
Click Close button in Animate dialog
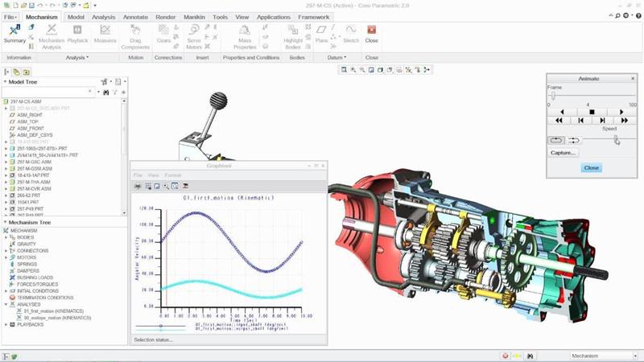[591, 168]
